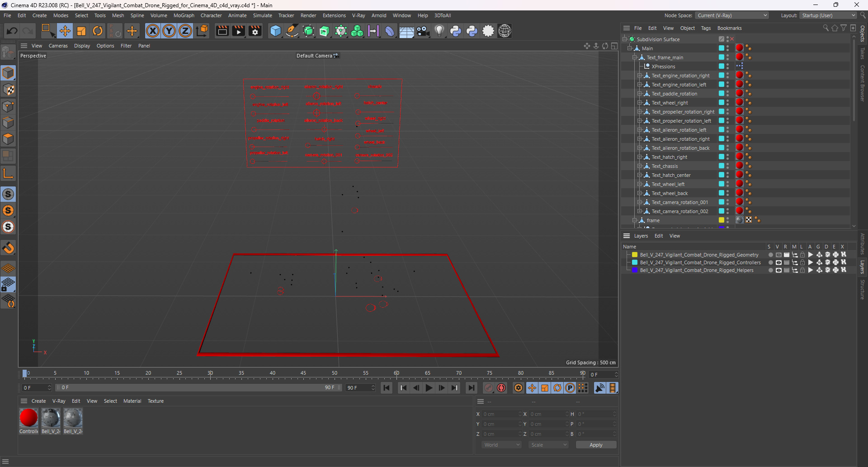The image size is (868, 467).
Task: Click the Render View clapperboard icon
Action: pyautogui.click(x=222, y=31)
